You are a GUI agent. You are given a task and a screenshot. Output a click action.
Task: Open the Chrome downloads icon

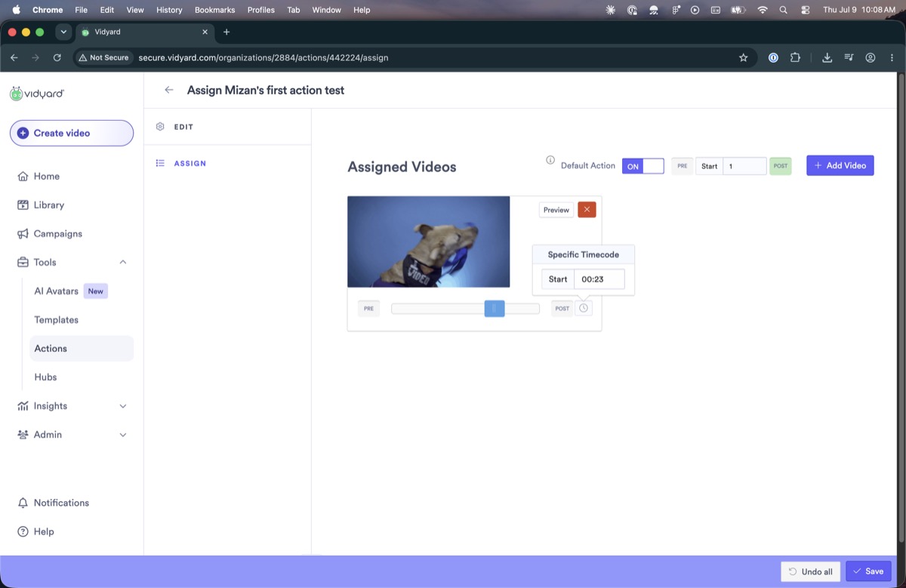(827, 57)
